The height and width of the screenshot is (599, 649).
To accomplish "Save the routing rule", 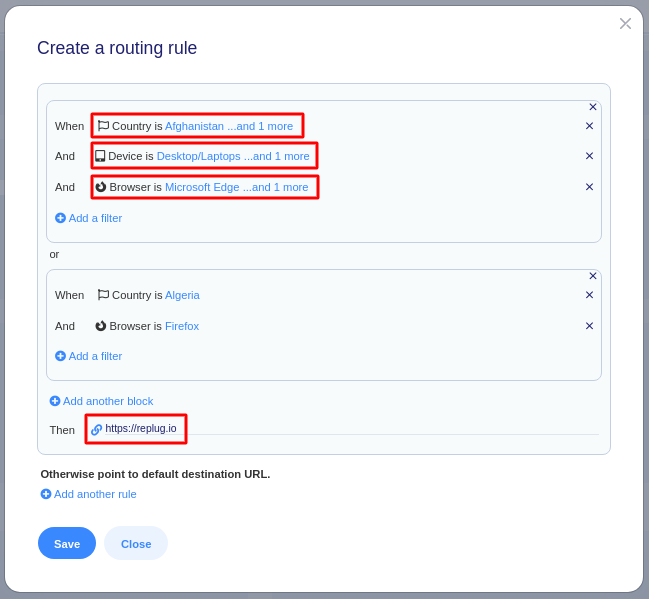I will click(x=67, y=543).
